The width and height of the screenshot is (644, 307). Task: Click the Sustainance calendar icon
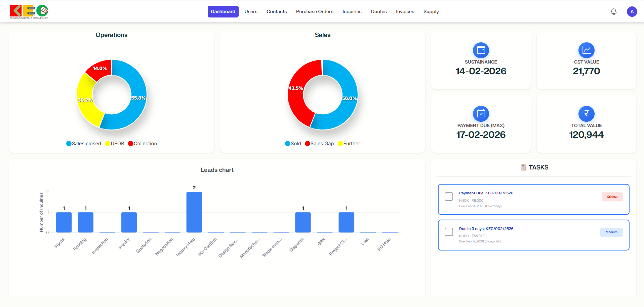pos(481,50)
